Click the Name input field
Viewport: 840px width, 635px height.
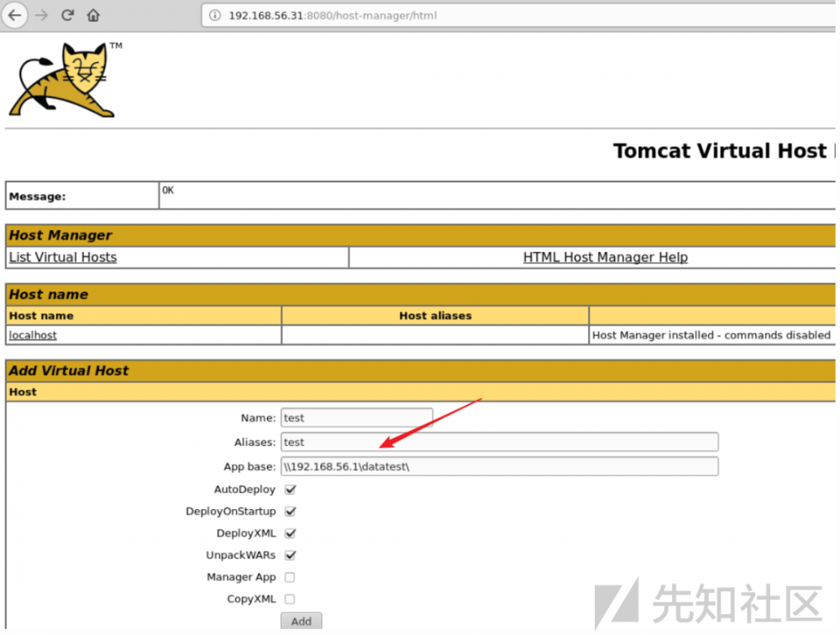(356, 417)
